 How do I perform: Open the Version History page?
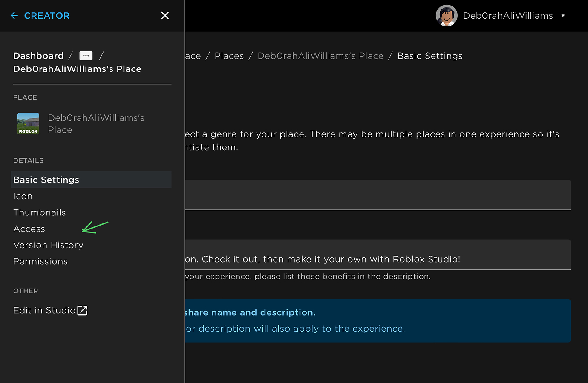tap(48, 245)
